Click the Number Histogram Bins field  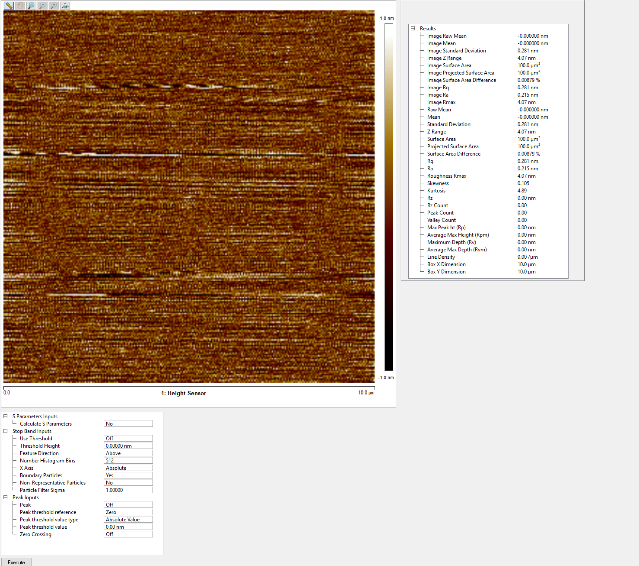click(x=128, y=460)
